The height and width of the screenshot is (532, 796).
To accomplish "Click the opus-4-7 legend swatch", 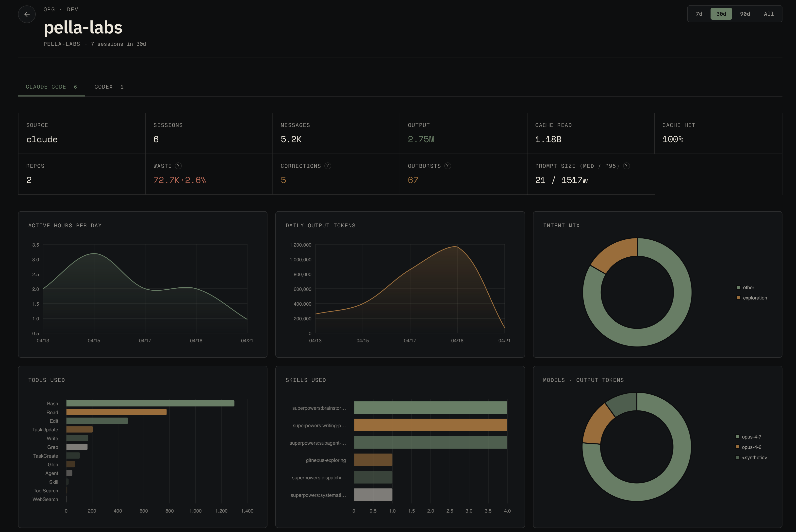I will click(x=737, y=437).
